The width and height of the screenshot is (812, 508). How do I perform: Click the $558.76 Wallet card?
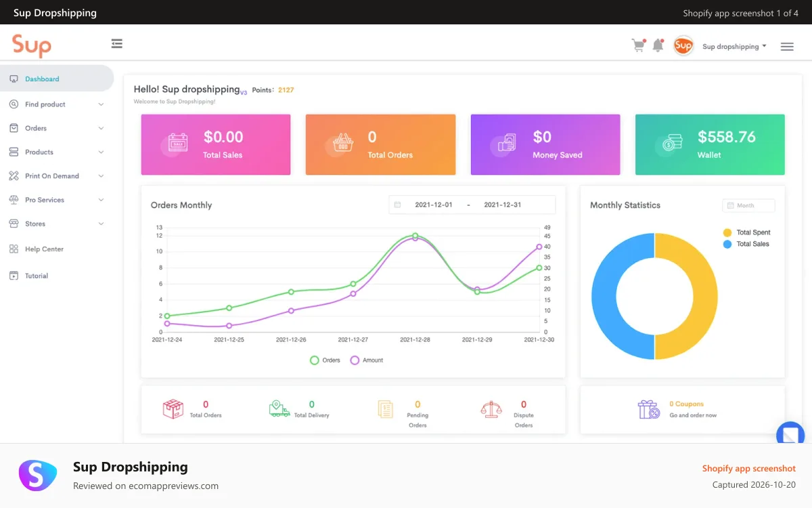(710, 144)
